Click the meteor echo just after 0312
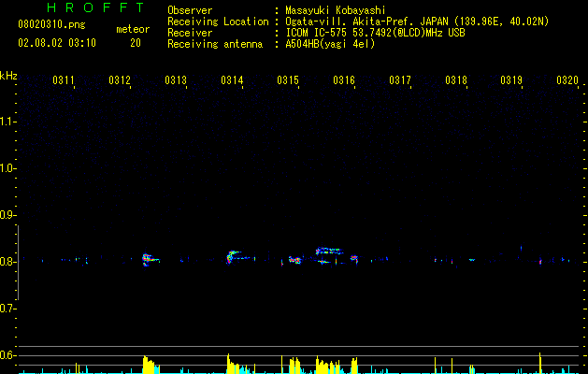The height and width of the screenshot is (374, 588). click(x=150, y=260)
